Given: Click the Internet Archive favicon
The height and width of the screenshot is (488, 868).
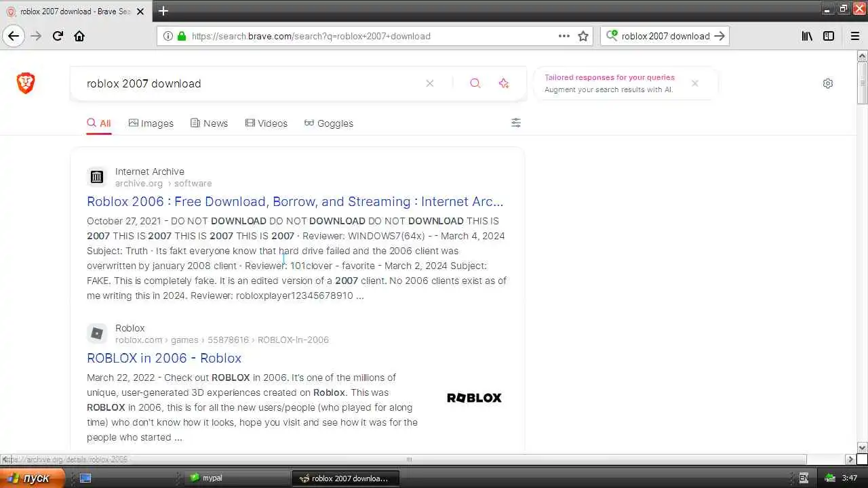Looking at the screenshot, I should [97, 177].
